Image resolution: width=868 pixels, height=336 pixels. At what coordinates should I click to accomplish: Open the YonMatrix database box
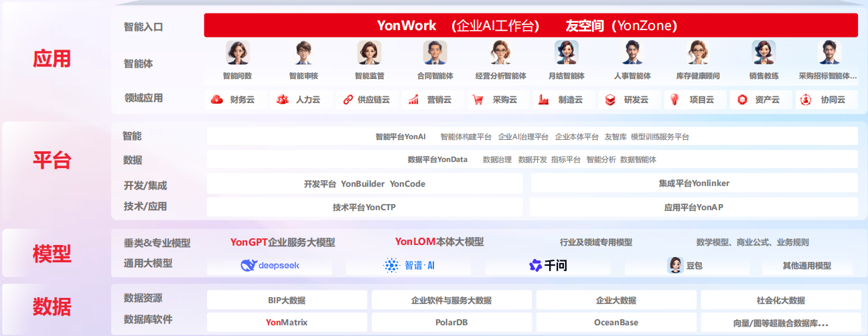pos(287,322)
